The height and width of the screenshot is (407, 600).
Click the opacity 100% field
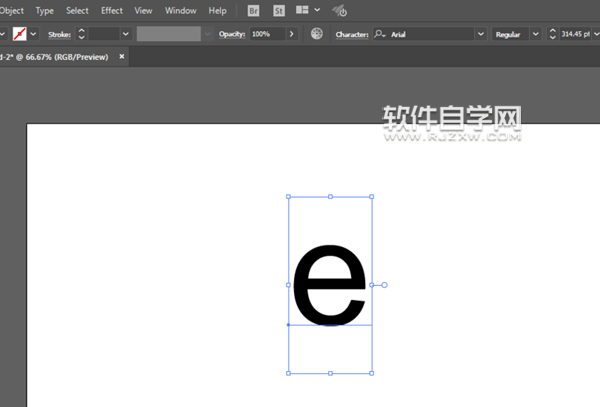[x=267, y=34]
